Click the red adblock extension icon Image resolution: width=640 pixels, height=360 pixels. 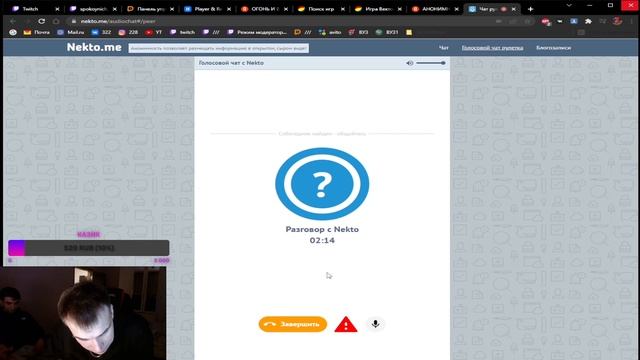pyautogui.click(x=546, y=22)
